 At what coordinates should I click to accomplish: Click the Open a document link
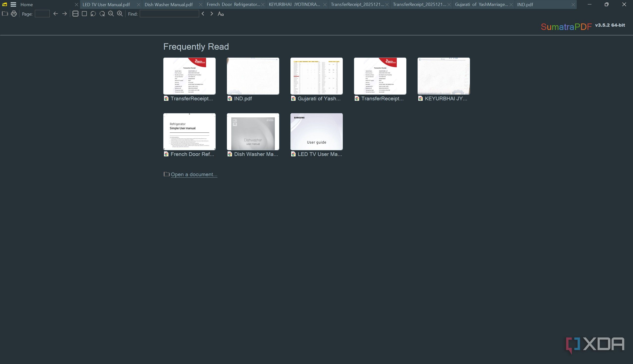(194, 174)
